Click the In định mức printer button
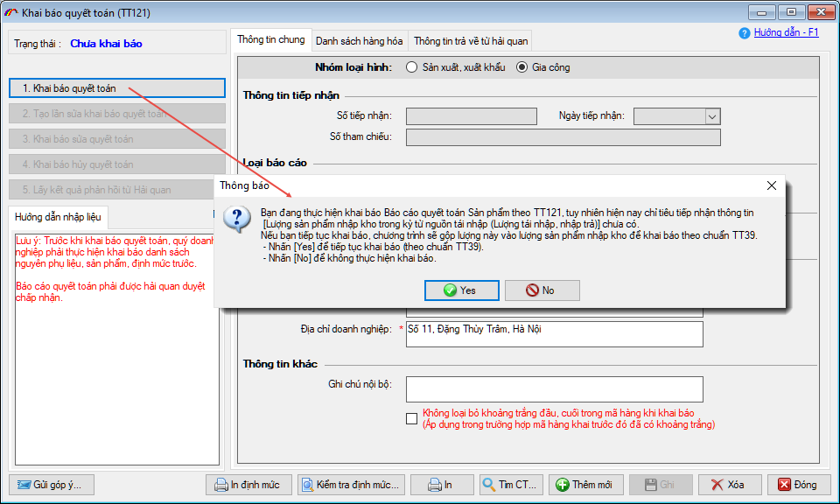The width and height of the screenshot is (840, 504). tap(248, 485)
